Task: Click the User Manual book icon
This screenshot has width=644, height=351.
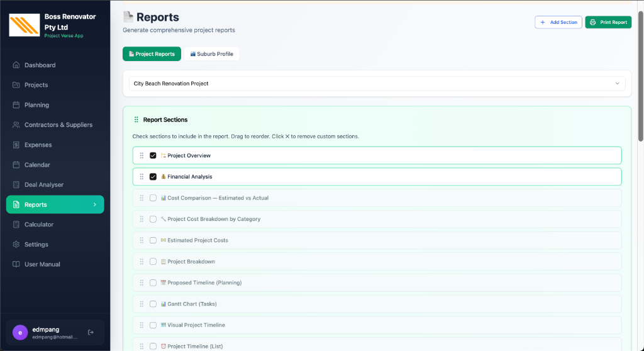Action: pyautogui.click(x=16, y=264)
